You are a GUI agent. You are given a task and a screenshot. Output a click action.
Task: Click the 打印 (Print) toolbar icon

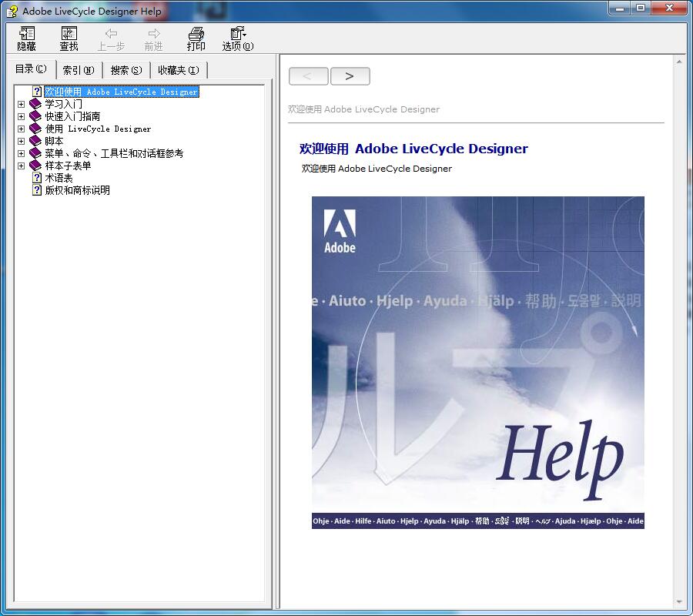tap(195, 37)
